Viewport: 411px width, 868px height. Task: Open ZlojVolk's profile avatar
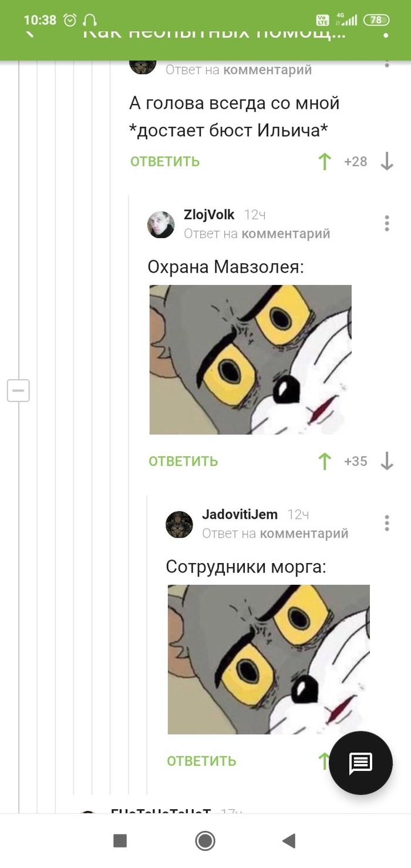(161, 224)
